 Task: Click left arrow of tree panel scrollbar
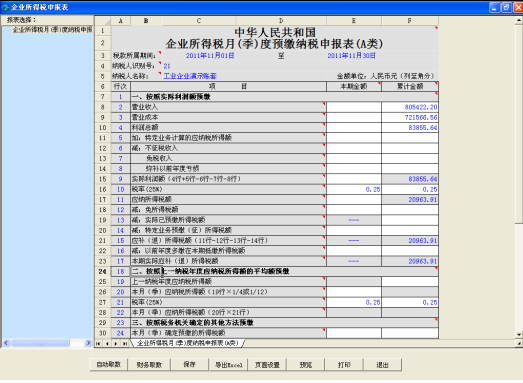point(6,343)
